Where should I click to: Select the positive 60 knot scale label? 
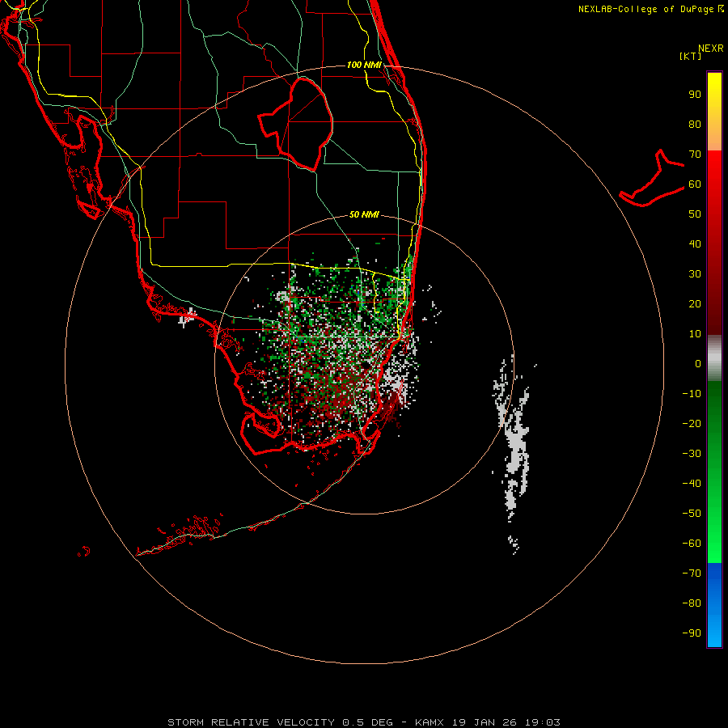point(695,184)
